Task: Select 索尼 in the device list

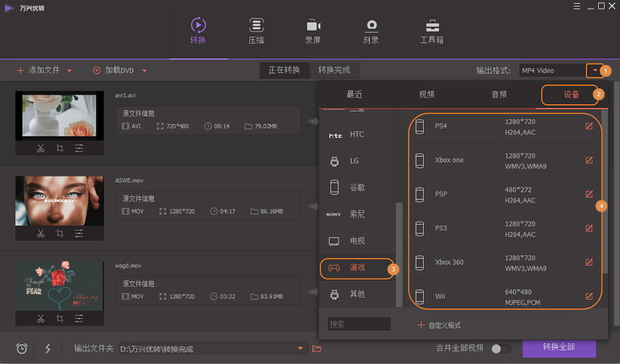Action: pos(357,214)
